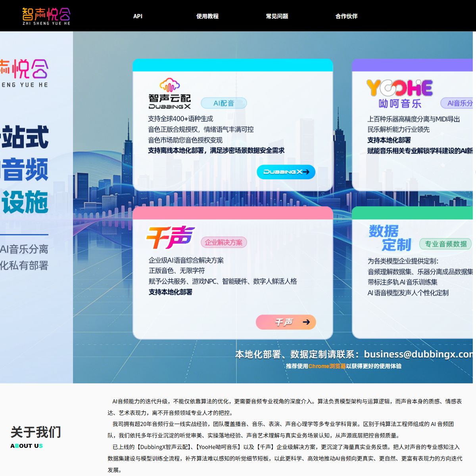Click text 企业级AI语音综合解决方案
The image size is (476, 476).
pyautogui.click(x=186, y=260)
